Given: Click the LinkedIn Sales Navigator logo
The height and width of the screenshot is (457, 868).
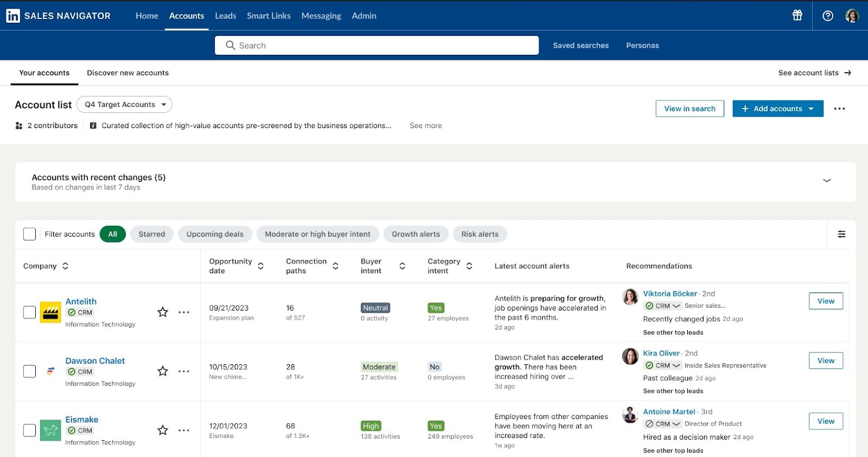Looking at the screenshot, I should (58, 16).
